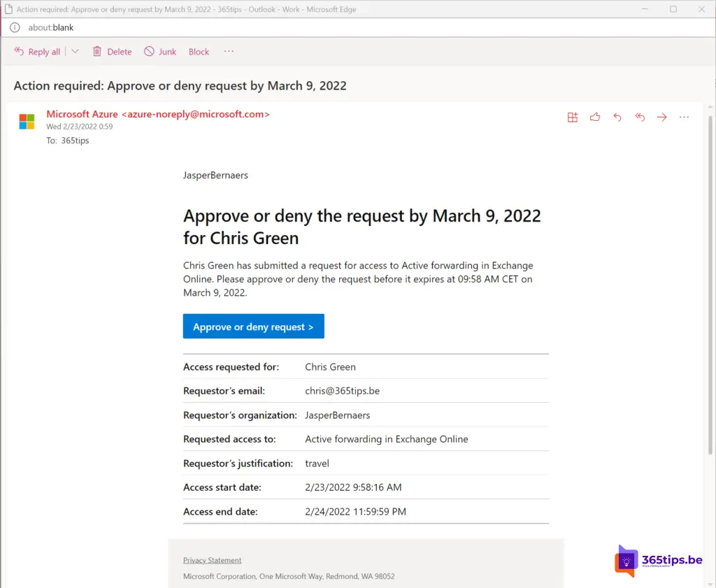Click the JasperBernaers organization value in table
The image size is (716, 588).
click(x=338, y=415)
